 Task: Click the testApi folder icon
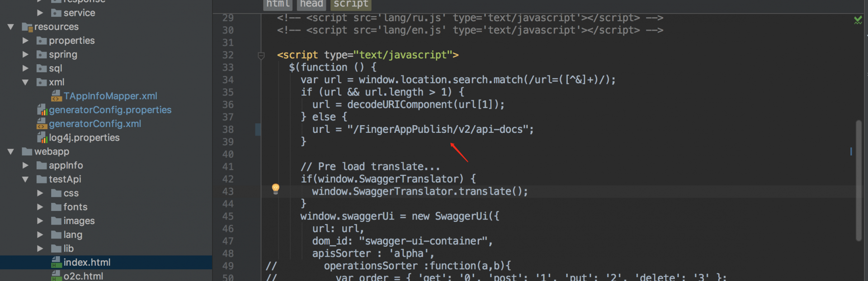tap(42, 179)
